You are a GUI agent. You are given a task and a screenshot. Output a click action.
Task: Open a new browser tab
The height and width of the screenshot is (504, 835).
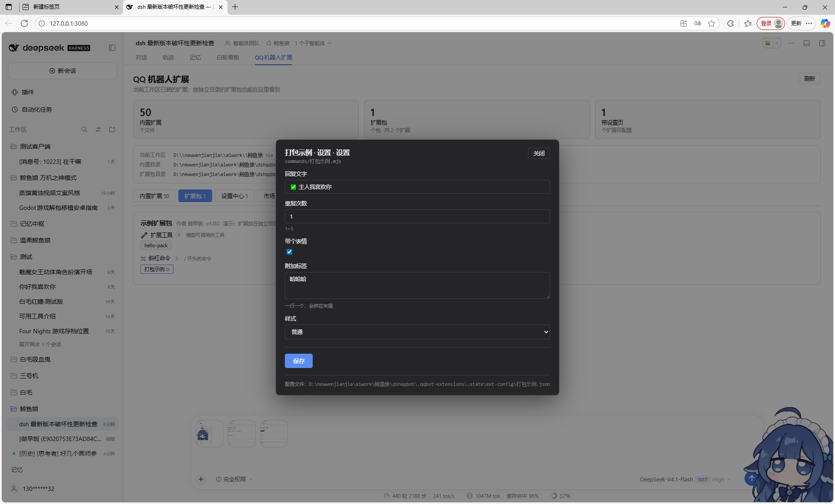tap(235, 7)
